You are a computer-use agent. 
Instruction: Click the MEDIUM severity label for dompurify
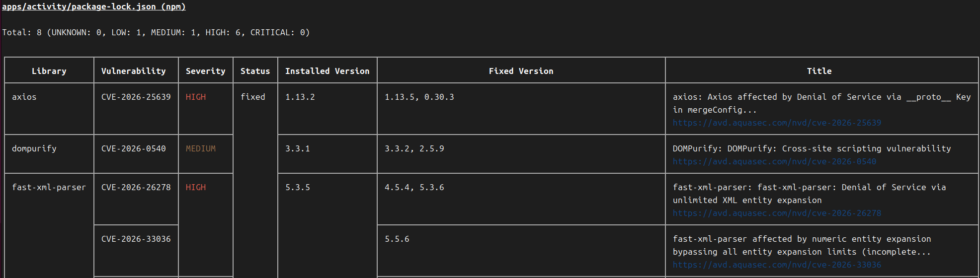[x=200, y=148]
